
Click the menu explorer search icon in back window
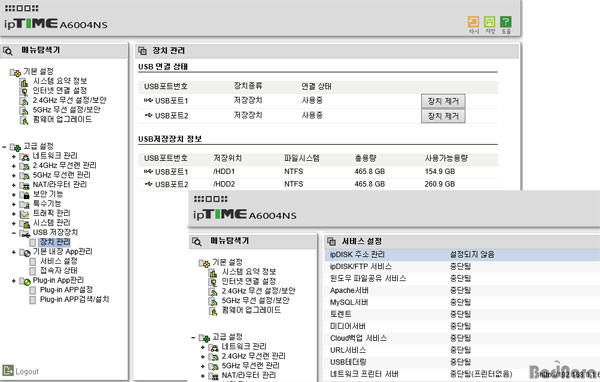[x=8, y=51]
